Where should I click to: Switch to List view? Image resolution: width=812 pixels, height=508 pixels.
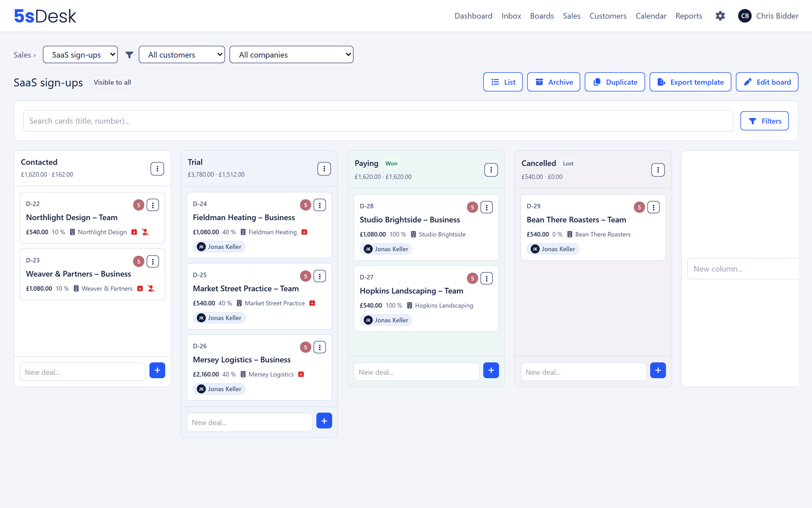click(x=503, y=82)
